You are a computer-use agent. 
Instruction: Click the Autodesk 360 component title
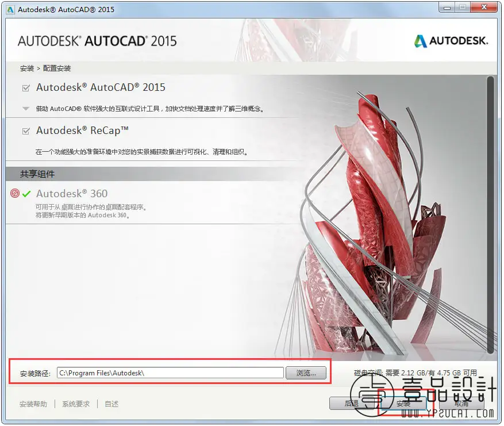[x=72, y=194]
